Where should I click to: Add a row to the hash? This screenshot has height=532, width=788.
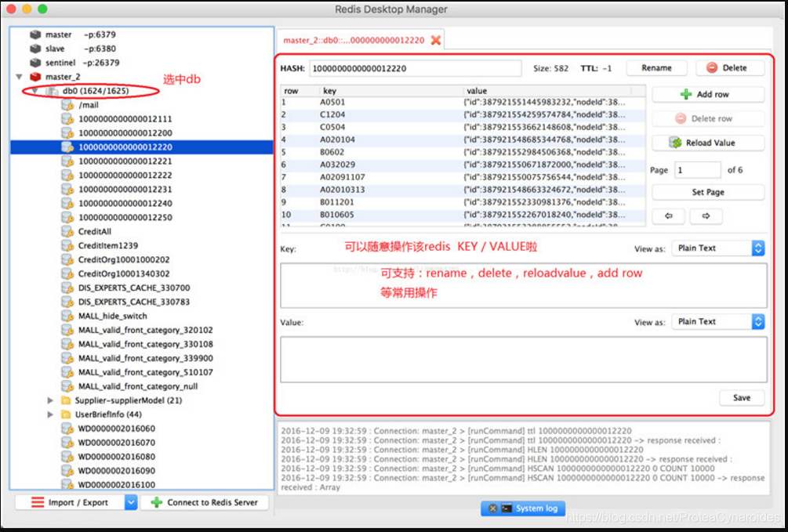point(708,95)
